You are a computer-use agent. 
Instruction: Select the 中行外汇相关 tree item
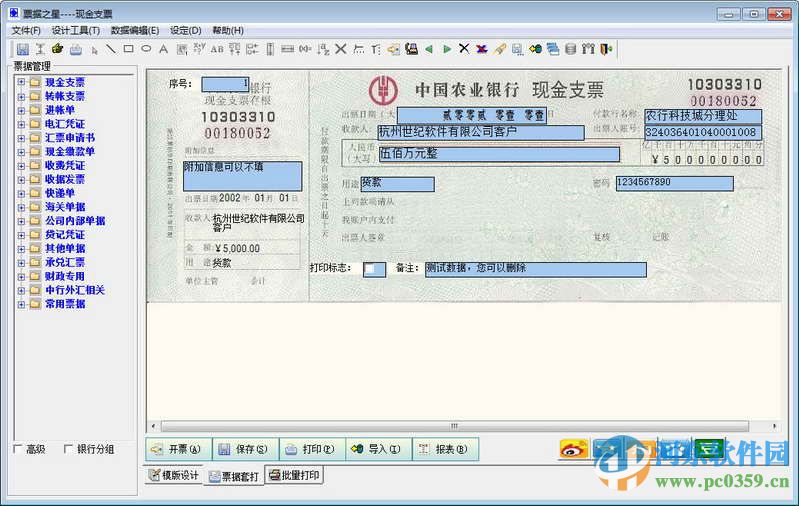tap(75, 290)
